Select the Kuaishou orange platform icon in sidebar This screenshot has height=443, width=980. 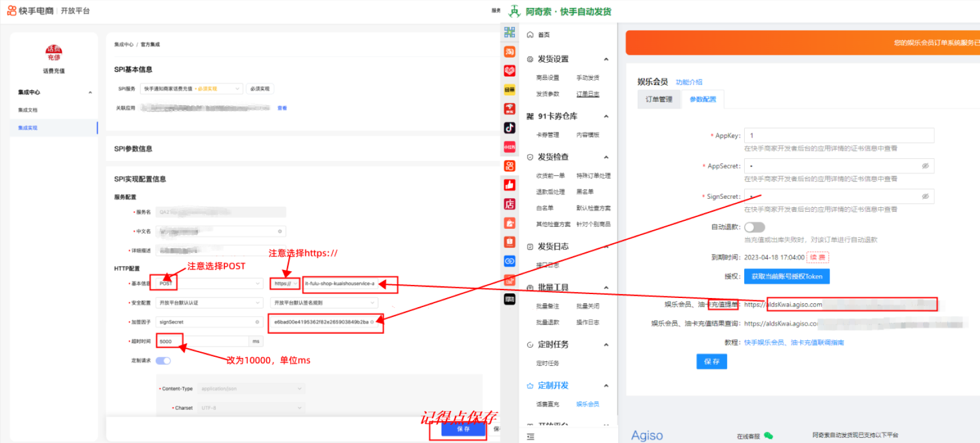(x=510, y=166)
